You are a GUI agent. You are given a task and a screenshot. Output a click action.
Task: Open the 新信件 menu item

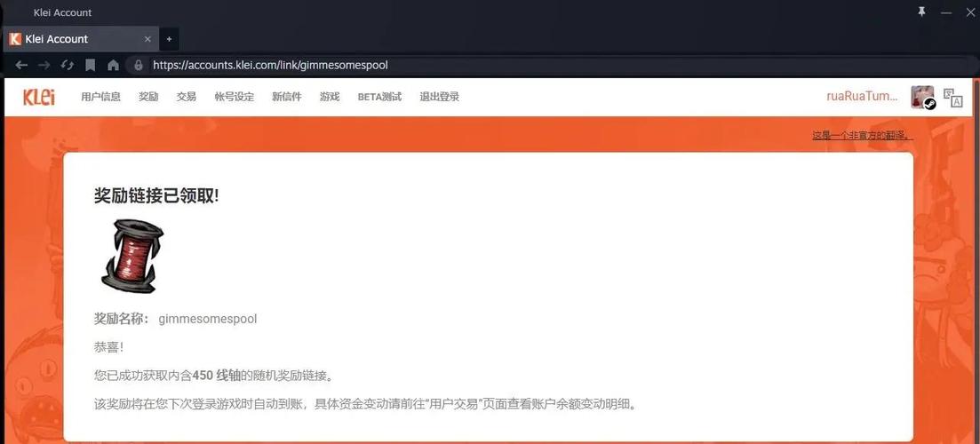[x=287, y=97]
